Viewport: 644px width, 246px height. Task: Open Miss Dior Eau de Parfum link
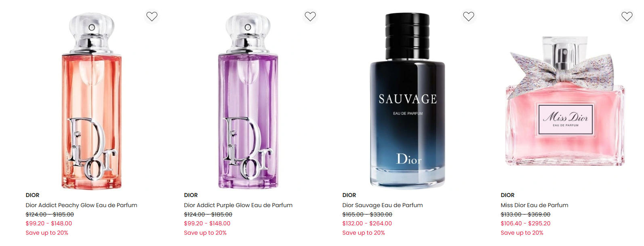click(x=535, y=205)
